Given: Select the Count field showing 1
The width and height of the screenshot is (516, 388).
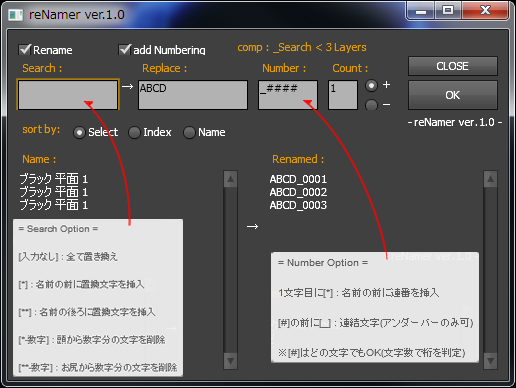Looking at the screenshot, I should click(x=343, y=95).
